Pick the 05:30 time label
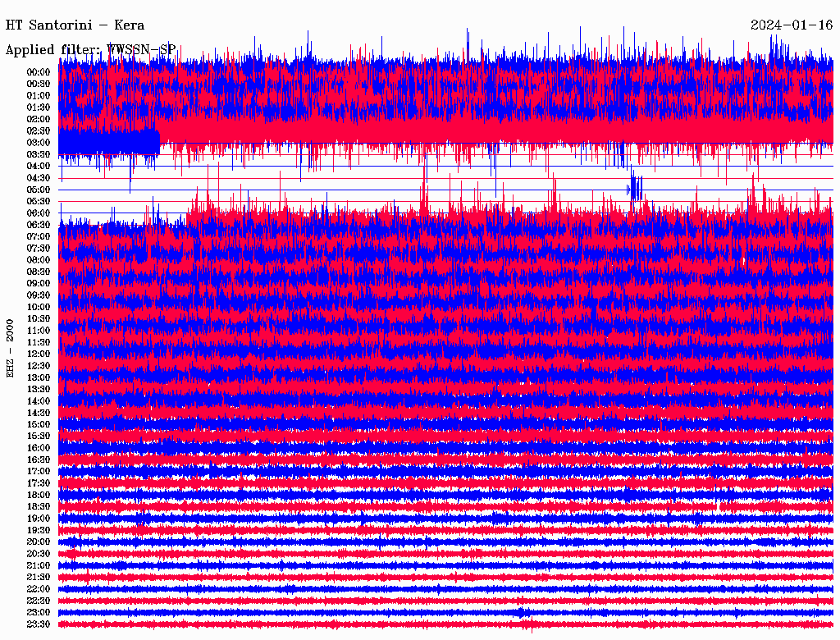Image resolution: width=840 pixels, height=640 pixels. coord(39,201)
